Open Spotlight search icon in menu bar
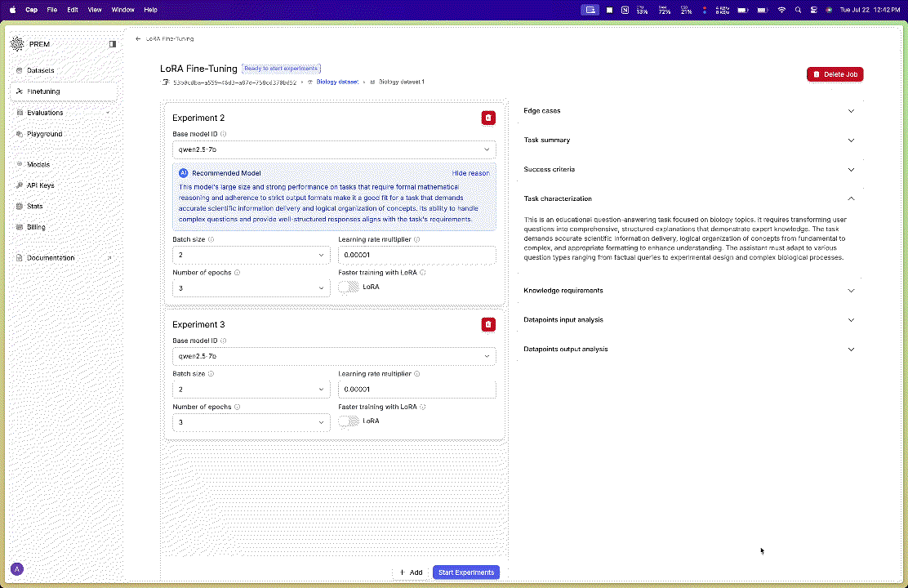 (798, 10)
